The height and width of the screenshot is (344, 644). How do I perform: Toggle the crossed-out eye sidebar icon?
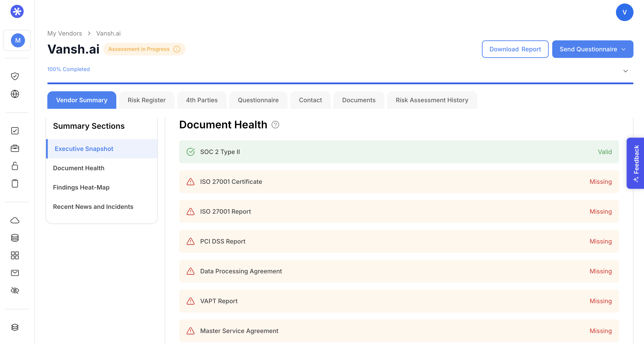click(15, 290)
